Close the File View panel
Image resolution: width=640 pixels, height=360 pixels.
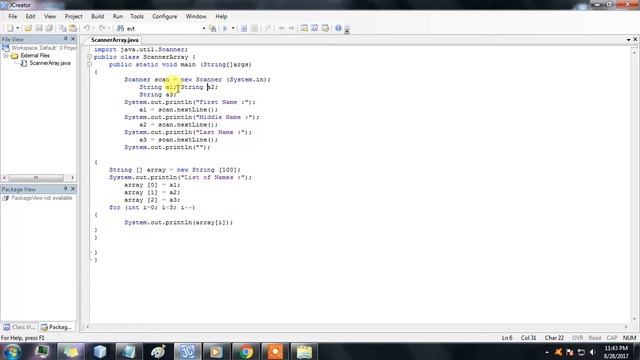pyautogui.click(x=73, y=39)
